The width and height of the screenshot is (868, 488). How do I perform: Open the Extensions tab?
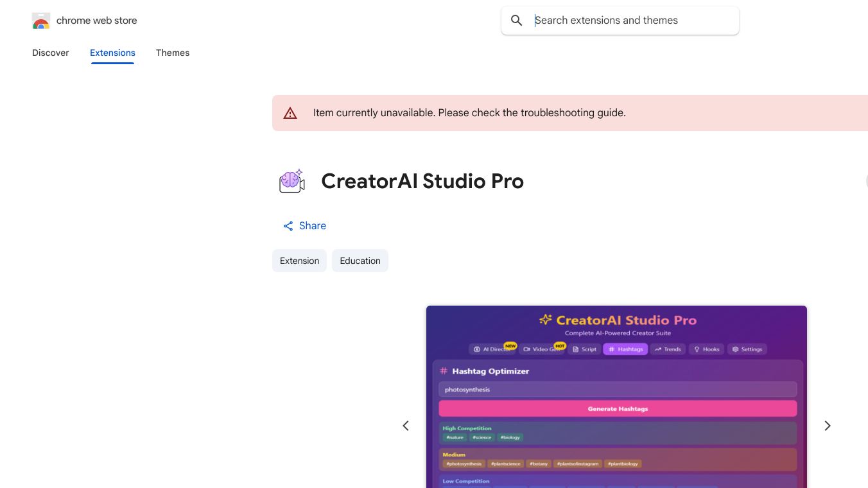(x=112, y=53)
